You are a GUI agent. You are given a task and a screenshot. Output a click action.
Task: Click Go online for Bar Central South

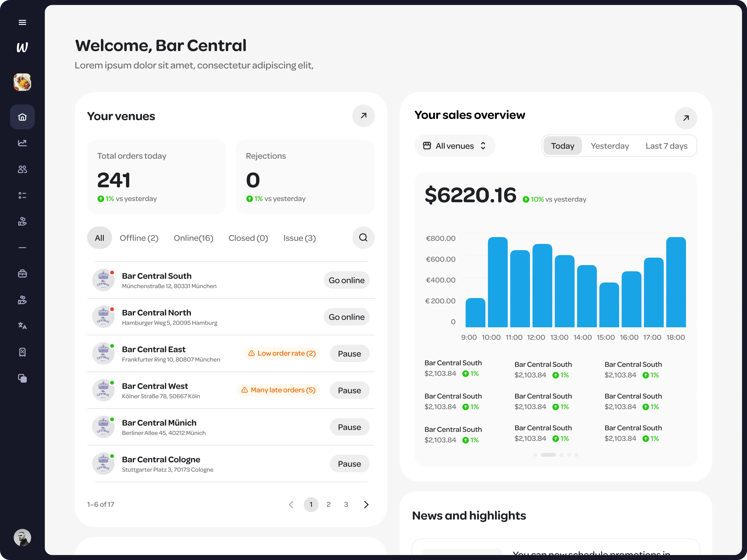click(346, 280)
